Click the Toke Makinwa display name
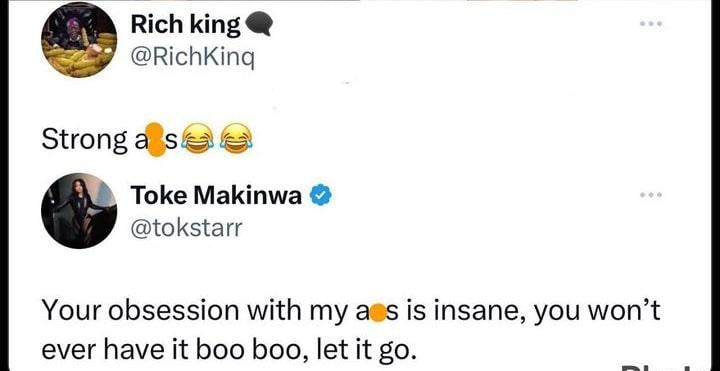This screenshot has width=720, height=371. pyautogui.click(x=216, y=196)
